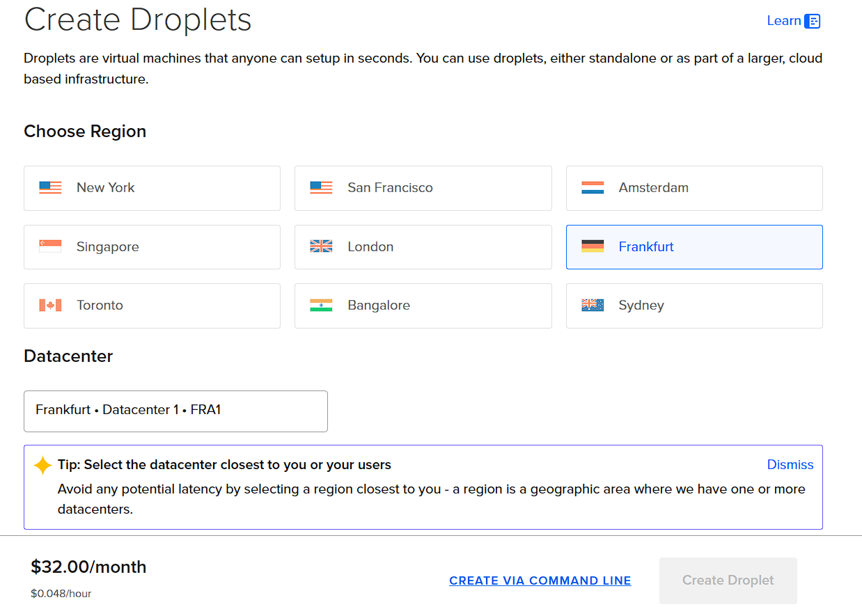The width and height of the screenshot is (862, 616).
Task: Click the Indian flag icon for Bangalore
Action: [x=321, y=305]
